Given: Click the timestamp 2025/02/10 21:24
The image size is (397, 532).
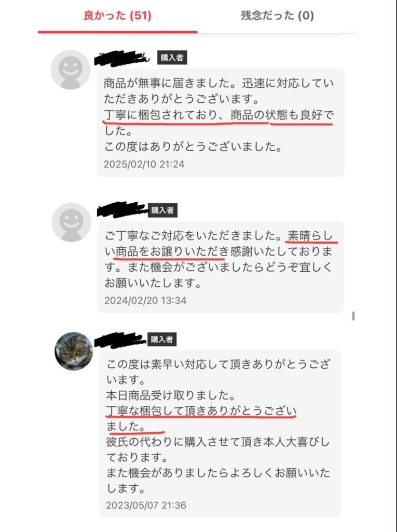Looking at the screenshot, I should coord(144,164).
